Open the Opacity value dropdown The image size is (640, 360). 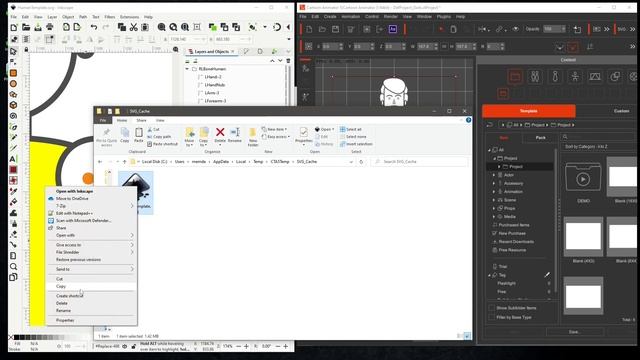pos(563,29)
